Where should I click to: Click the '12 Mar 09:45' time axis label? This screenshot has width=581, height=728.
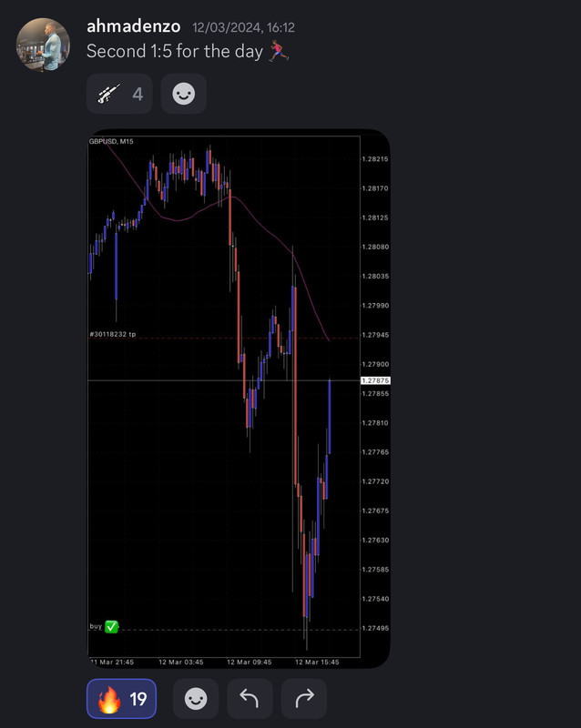coord(250,662)
